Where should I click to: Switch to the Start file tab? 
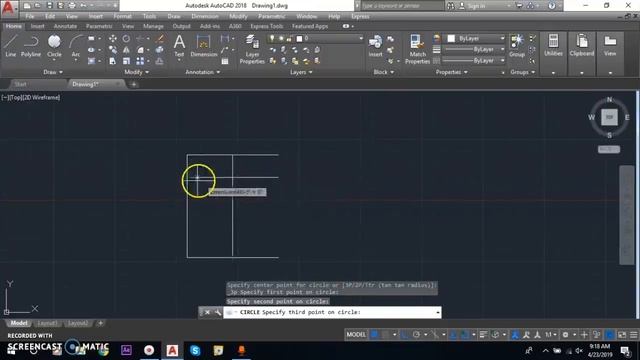coord(20,84)
